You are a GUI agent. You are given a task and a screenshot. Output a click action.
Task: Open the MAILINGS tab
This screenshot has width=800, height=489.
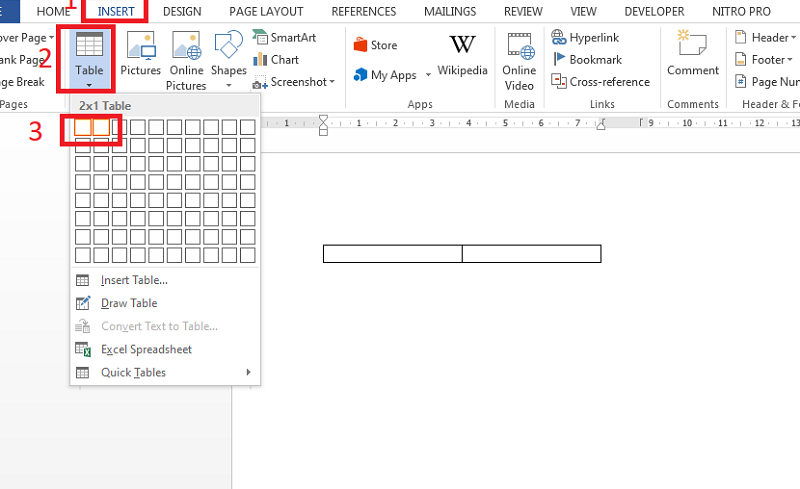[450, 11]
